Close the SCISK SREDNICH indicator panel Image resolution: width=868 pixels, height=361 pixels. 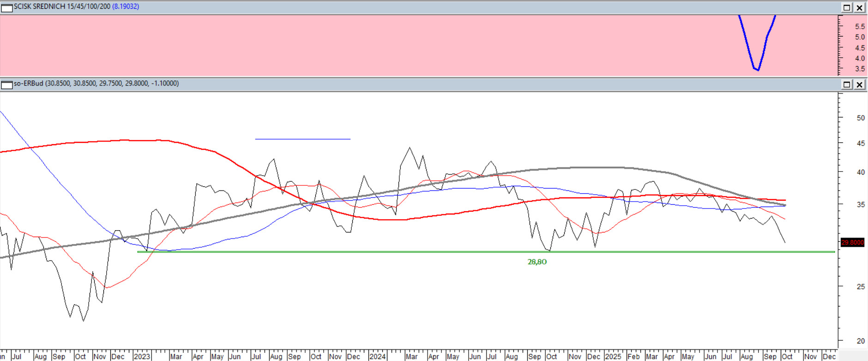[859, 7]
